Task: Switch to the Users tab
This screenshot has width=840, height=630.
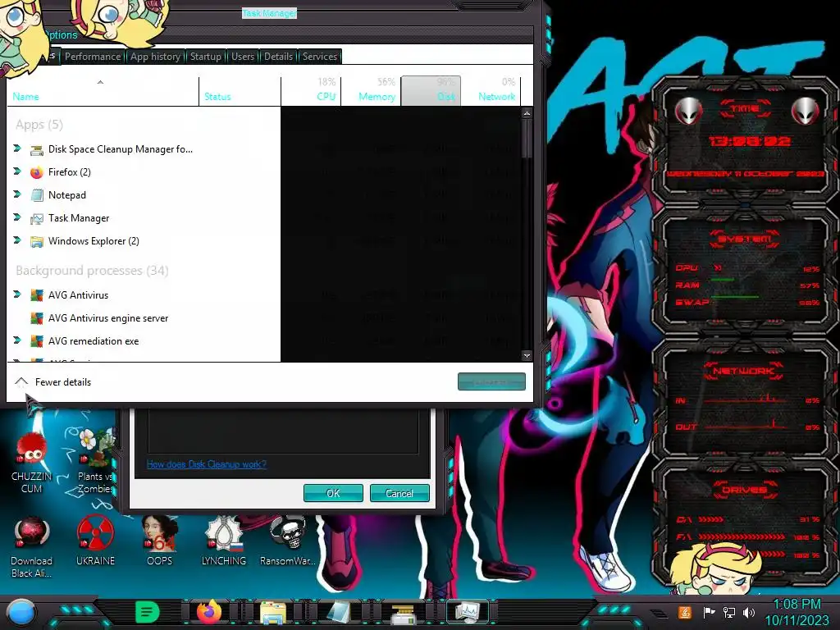Action: 243,57
